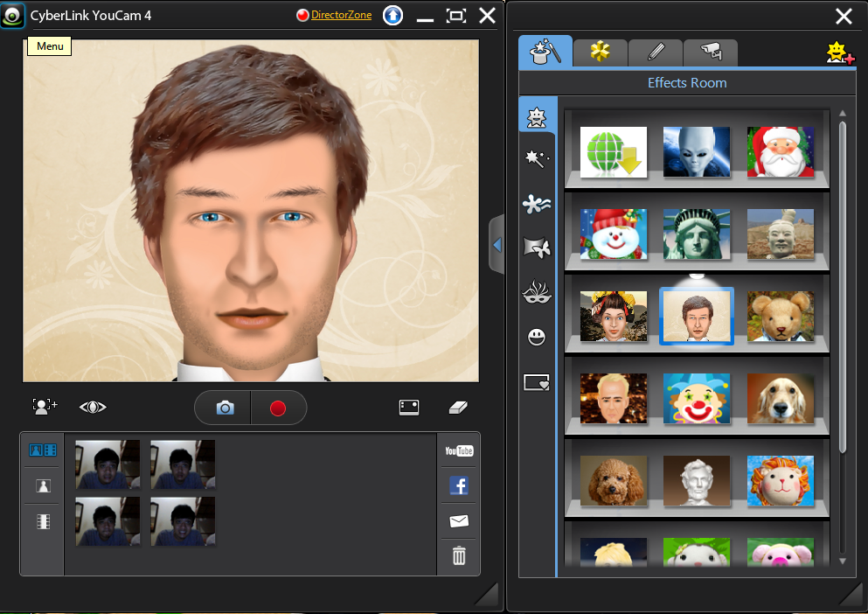The width and height of the screenshot is (868, 614).
Task: Switch to full screen mode icon
Action: [x=455, y=16]
